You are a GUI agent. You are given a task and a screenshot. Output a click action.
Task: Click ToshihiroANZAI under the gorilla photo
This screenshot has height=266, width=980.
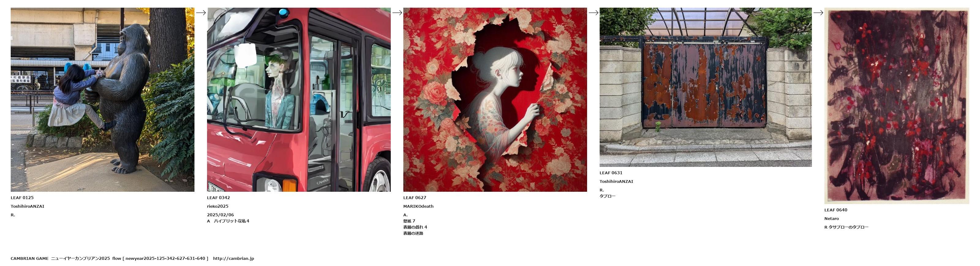click(x=27, y=206)
